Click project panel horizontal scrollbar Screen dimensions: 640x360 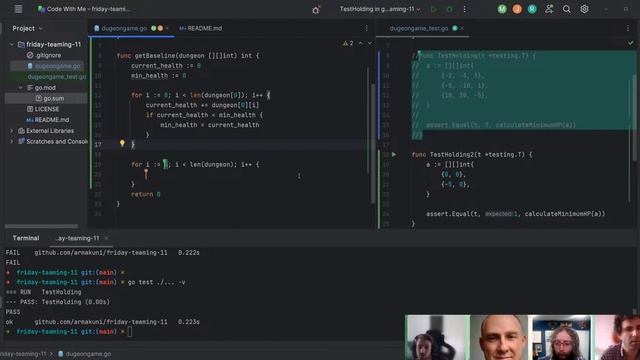click(x=41, y=226)
